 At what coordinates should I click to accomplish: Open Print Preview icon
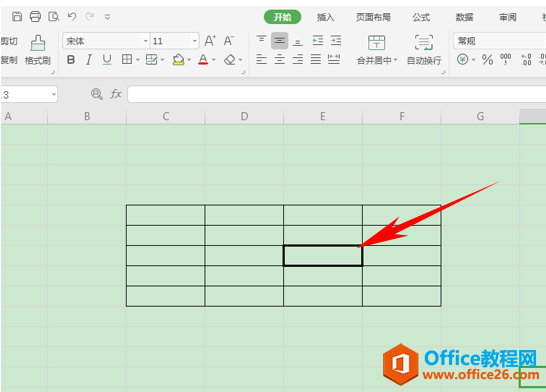coord(54,16)
